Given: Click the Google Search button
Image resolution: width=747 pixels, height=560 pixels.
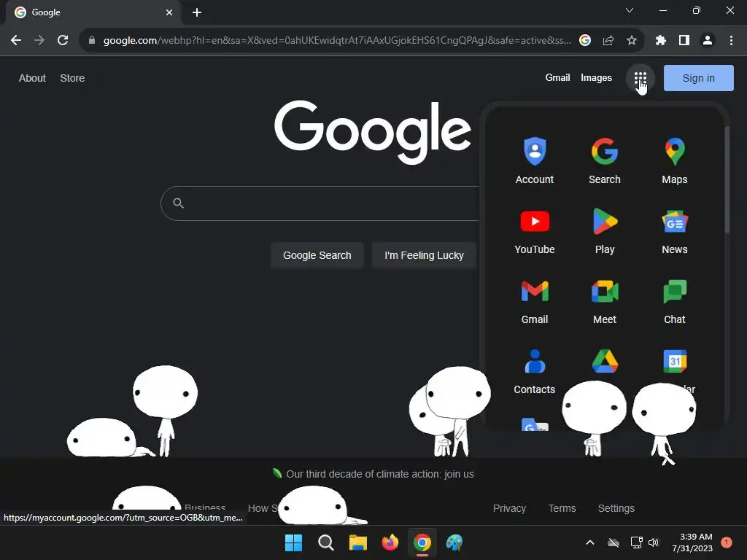Looking at the screenshot, I should pyautogui.click(x=317, y=255).
